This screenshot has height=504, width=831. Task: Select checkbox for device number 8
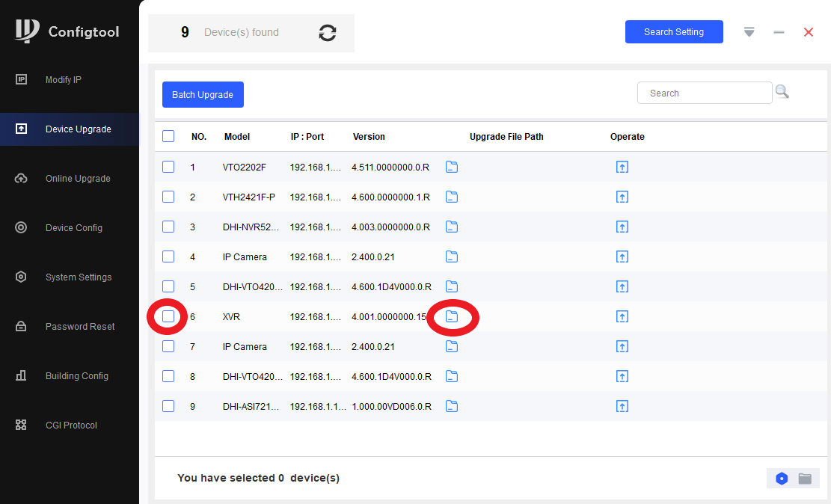pos(168,376)
